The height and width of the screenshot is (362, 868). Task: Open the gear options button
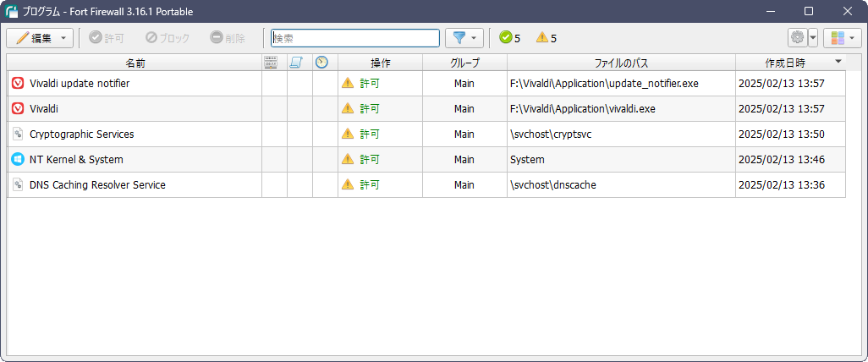tap(797, 38)
